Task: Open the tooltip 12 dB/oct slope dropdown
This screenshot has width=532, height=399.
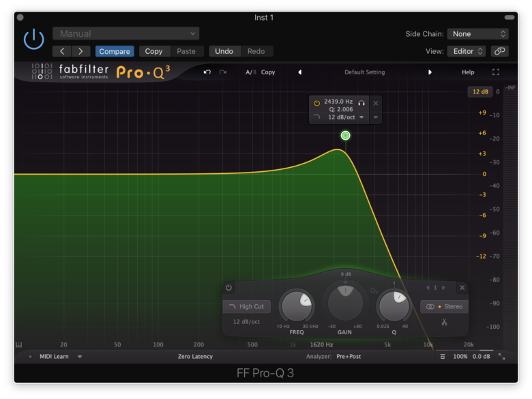Action: click(345, 117)
